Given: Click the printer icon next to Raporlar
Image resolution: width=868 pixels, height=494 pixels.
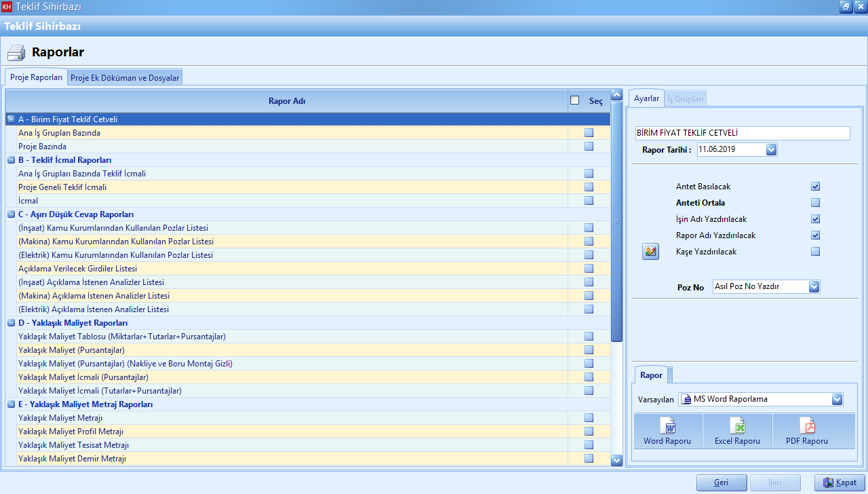Looking at the screenshot, I should (x=16, y=52).
